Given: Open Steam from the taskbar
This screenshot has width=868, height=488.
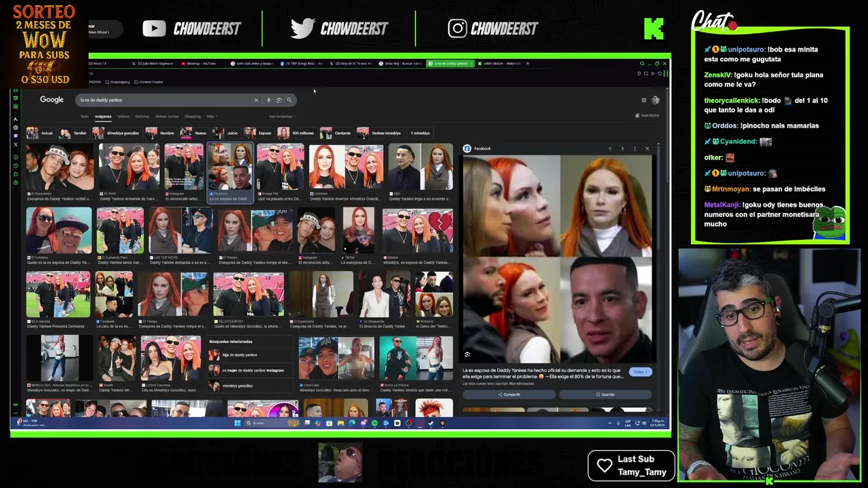Looking at the screenshot, I should pos(431,423).
